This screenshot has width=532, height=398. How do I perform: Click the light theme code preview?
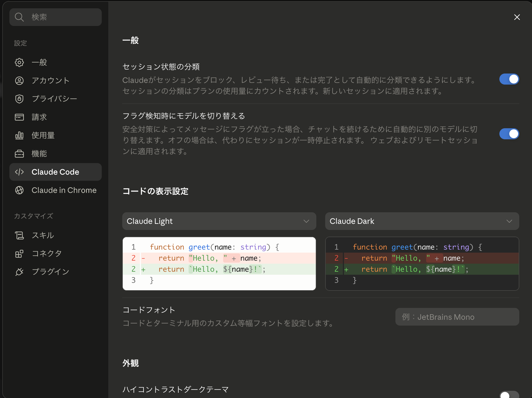tap(219, 264)
